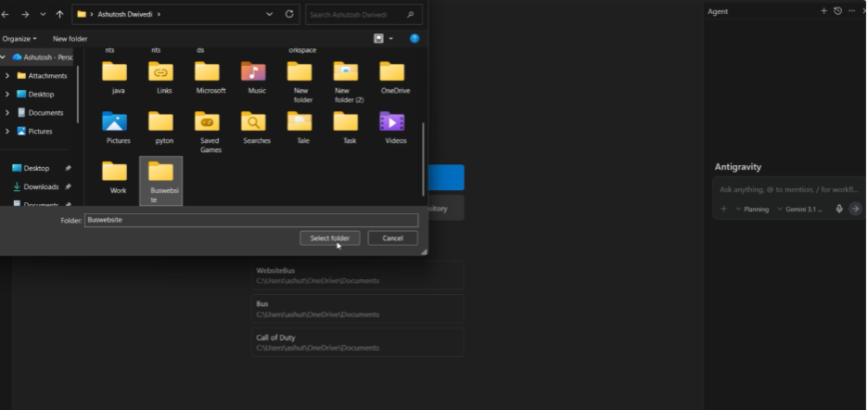Screen dimensions: 868x410
Task: Click Ashutosh Dwivedi in address breadcrumb
Action: (x=124, y=15)
